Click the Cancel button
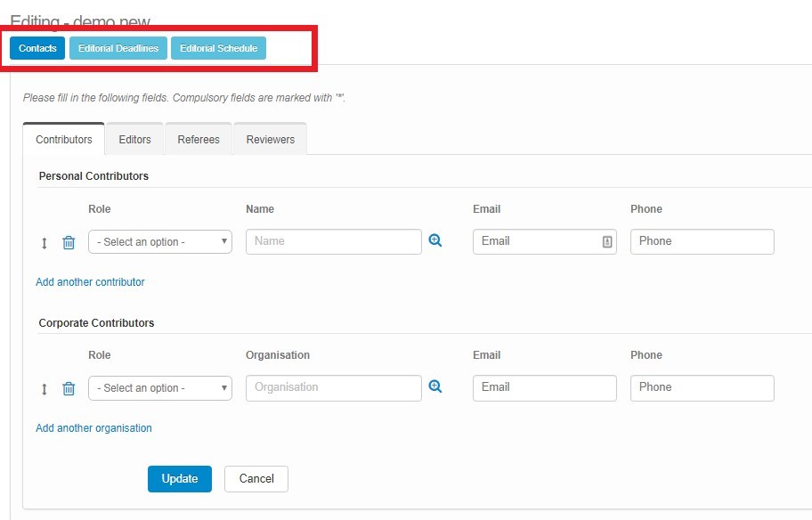 [256, 479]
